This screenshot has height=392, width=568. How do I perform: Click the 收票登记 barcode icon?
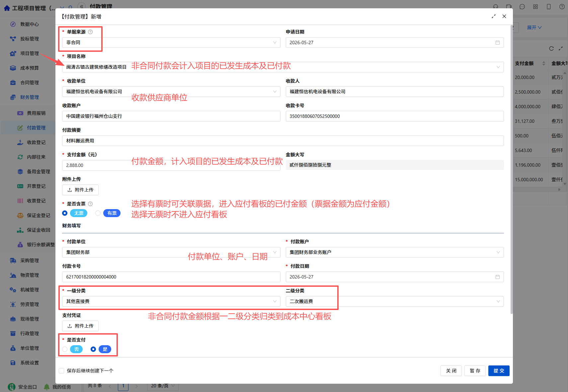20,201
